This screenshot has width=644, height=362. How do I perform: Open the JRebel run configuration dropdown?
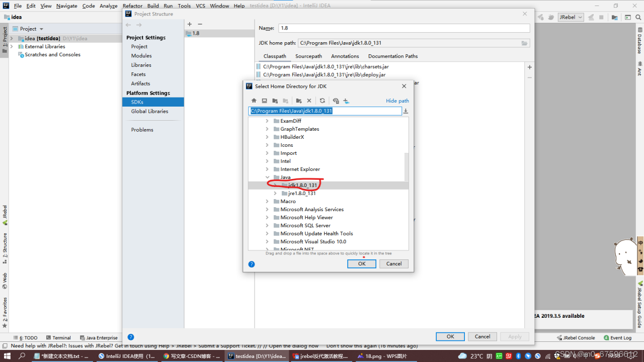[x=571, y=17]
